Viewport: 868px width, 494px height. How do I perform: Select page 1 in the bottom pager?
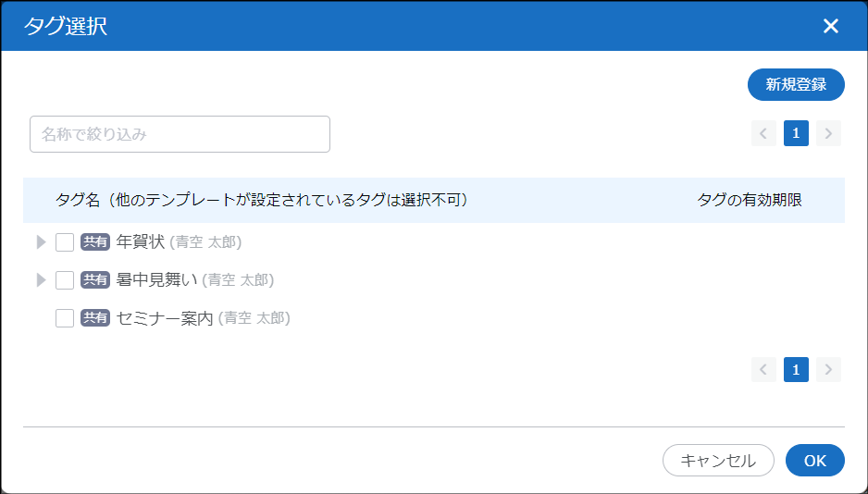796,369
